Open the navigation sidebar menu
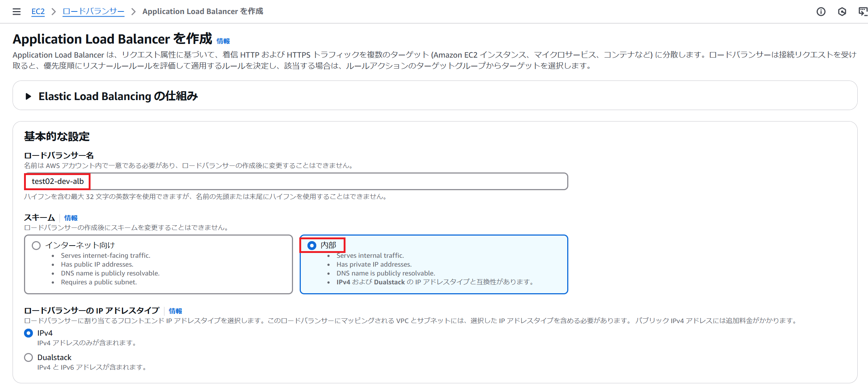Screen dimensions: 868x387 point(16,11)
